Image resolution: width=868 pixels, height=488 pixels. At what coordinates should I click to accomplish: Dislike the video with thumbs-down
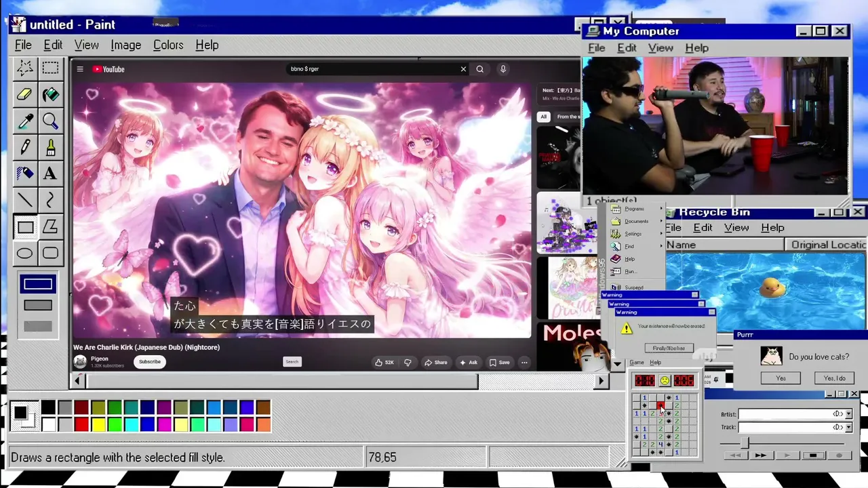pyautogui.click(x=408, y=363)
